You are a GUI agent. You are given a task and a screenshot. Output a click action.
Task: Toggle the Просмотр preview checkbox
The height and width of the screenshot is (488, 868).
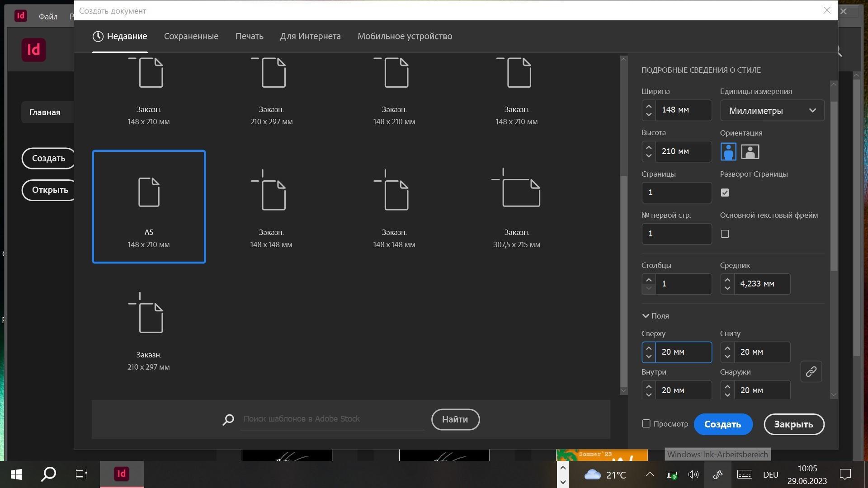click(x=646, y=424)
